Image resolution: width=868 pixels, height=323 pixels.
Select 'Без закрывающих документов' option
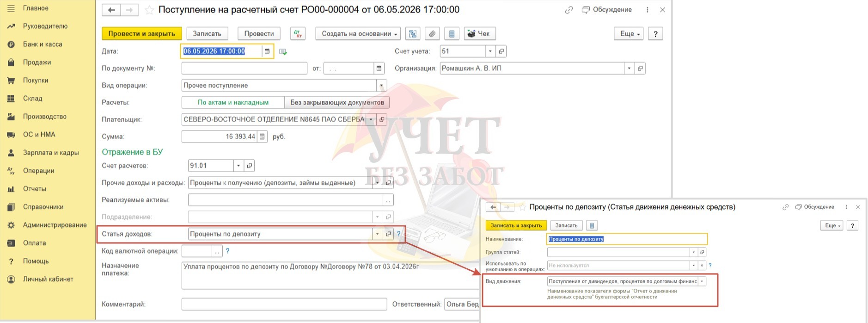(337, 102)
